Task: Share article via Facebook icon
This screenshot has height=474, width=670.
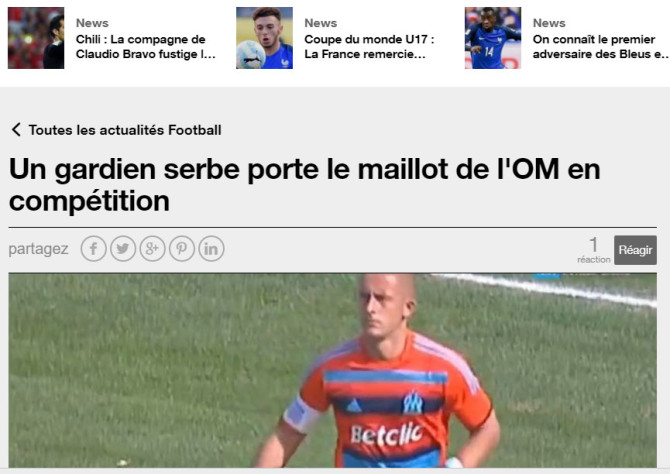Action: 94,249
